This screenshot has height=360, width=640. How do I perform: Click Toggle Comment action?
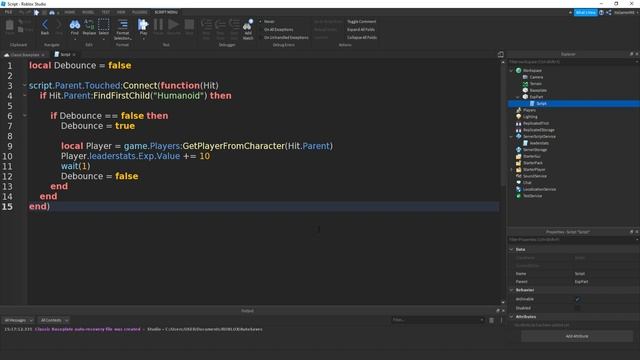click(362, 22)
